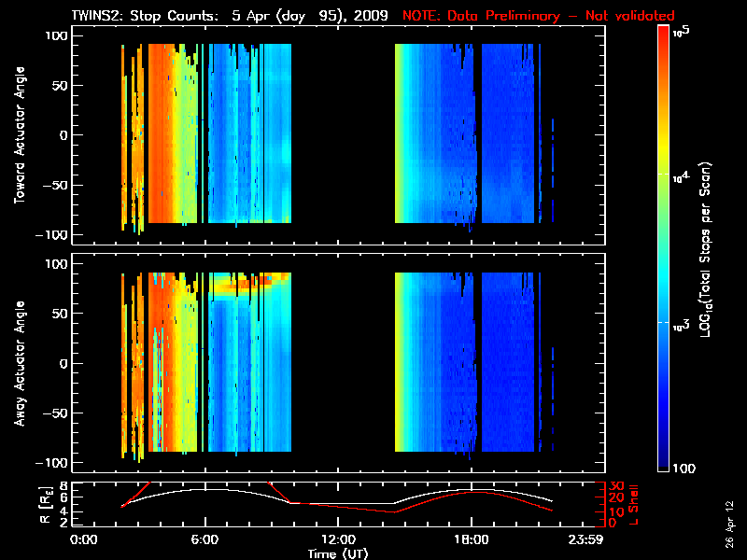Click the 'LOG10(Total Stops per Scan)' color bar label
The height and width of the screenshot is (560, 747).
click(x=710, y=247)
